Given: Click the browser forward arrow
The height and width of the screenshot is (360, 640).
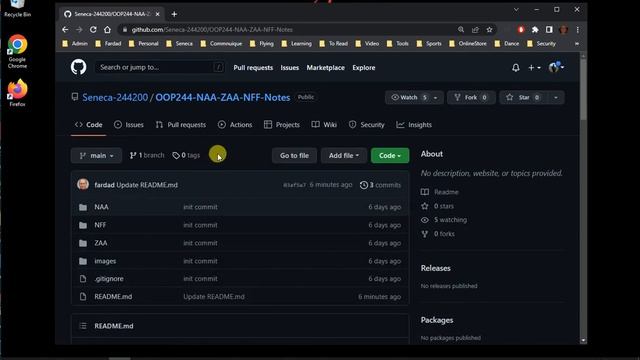Looking at the screenshot, I should pyautogui.click(x=79, y=30).
